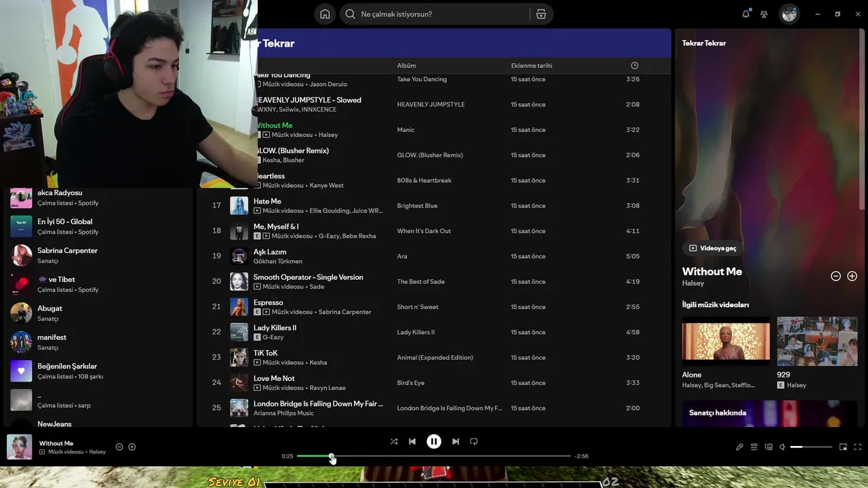Screen dimensions: 868x488
Task: Open Sanatçı hakkında card
Action: tap(770, 413)
